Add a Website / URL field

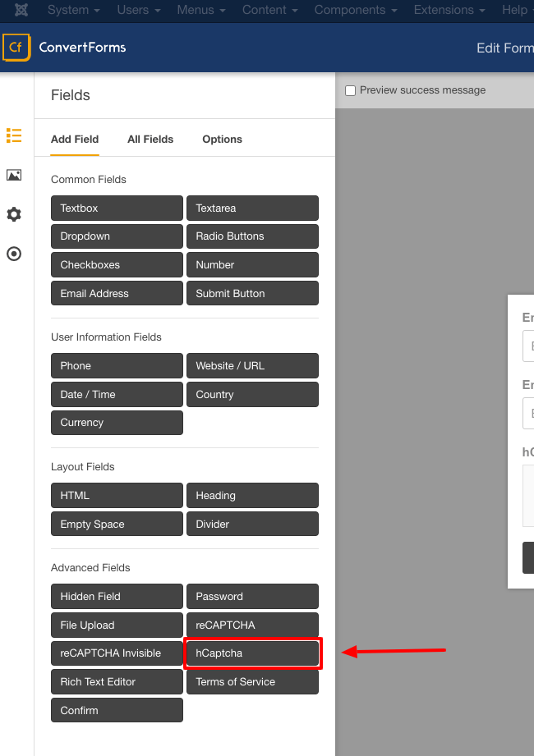(253, 365)
